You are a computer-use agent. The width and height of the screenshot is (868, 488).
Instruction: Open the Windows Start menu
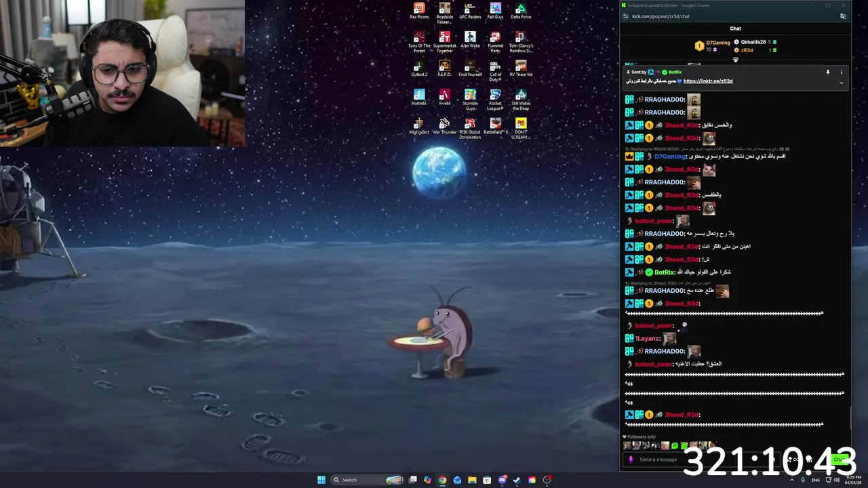[x=321, y=480]
